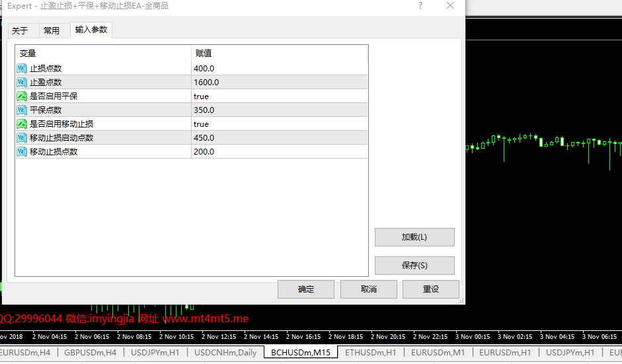Screen dimensions: 622x364
Task: Edit the 200.0 trailing stop value
Action: [x=279, y=152]
